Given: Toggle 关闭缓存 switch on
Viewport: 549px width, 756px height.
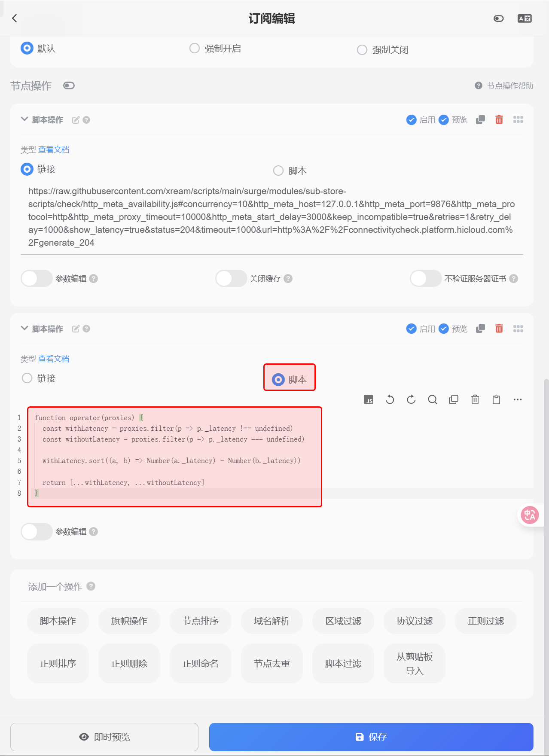Looking at the screenshot, I should click(x=231, y=278).
